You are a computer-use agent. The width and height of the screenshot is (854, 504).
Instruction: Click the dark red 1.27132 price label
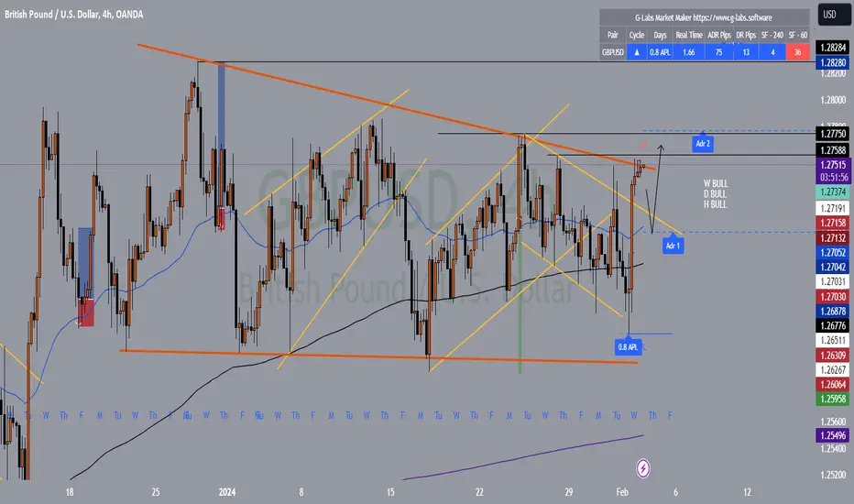point(832,238)
